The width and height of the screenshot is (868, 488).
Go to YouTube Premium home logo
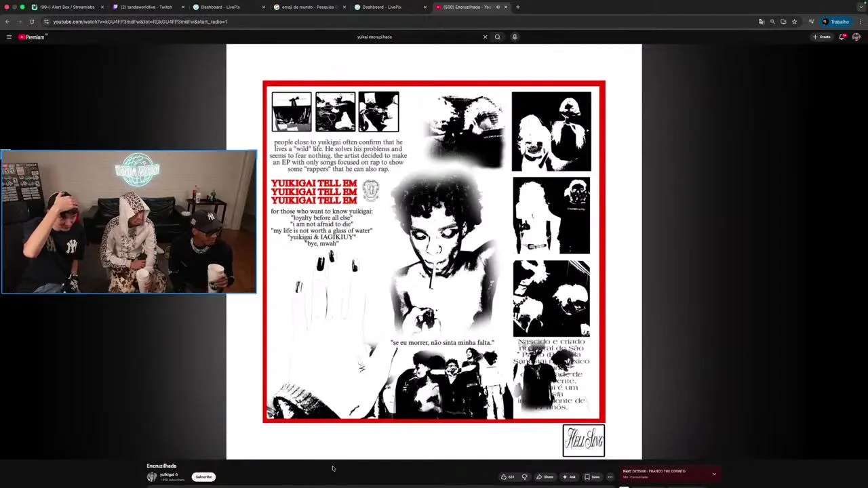pyautogui.click(x=32, y=37)
